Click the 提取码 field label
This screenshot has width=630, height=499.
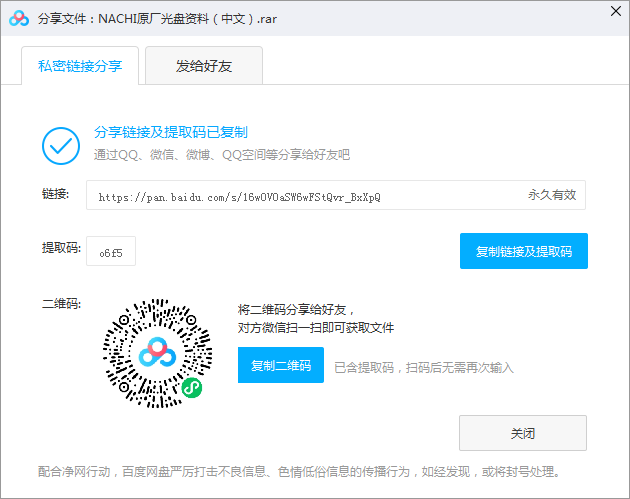(59, 248)
